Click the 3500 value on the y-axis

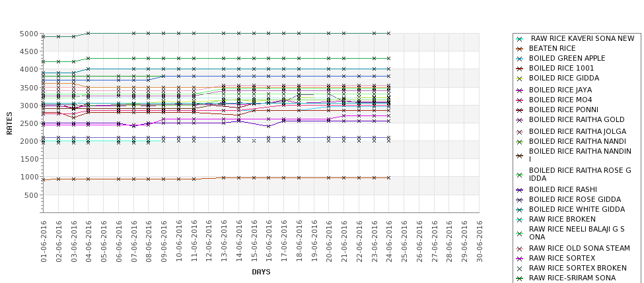coord(29,87)
